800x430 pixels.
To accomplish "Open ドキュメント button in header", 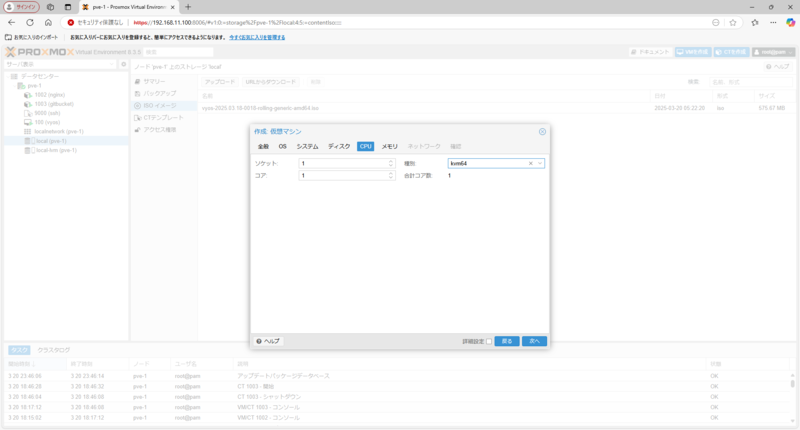I will point(649,52).
